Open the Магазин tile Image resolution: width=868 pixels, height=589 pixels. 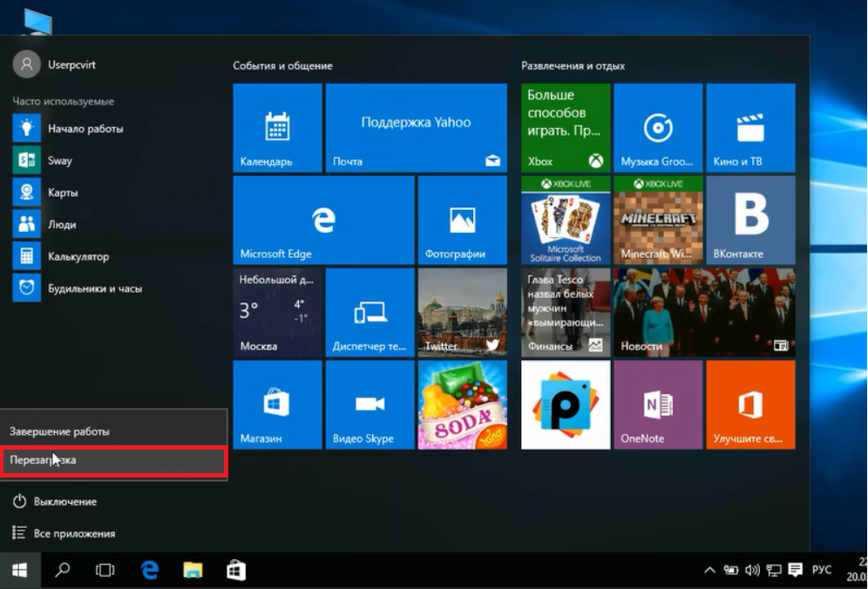coord(277,405)
